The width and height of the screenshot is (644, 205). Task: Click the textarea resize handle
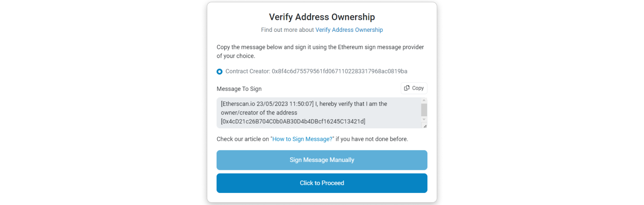424,126
